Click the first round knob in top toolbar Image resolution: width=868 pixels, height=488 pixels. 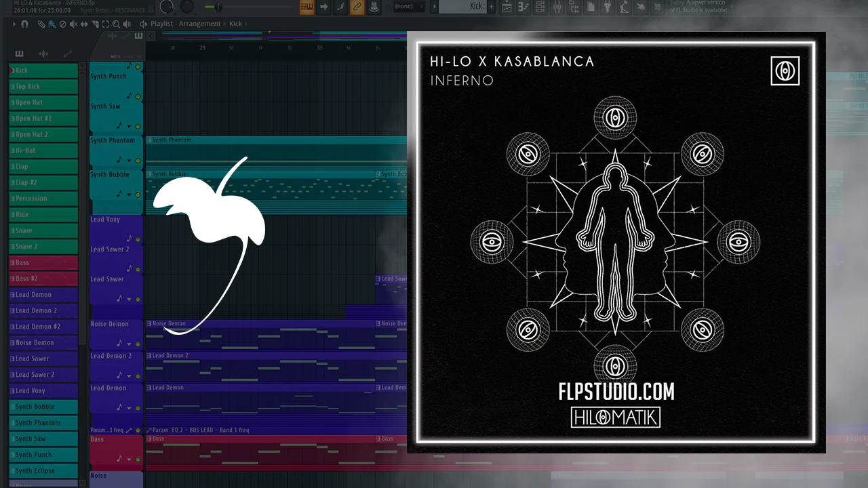click(167, 7)
